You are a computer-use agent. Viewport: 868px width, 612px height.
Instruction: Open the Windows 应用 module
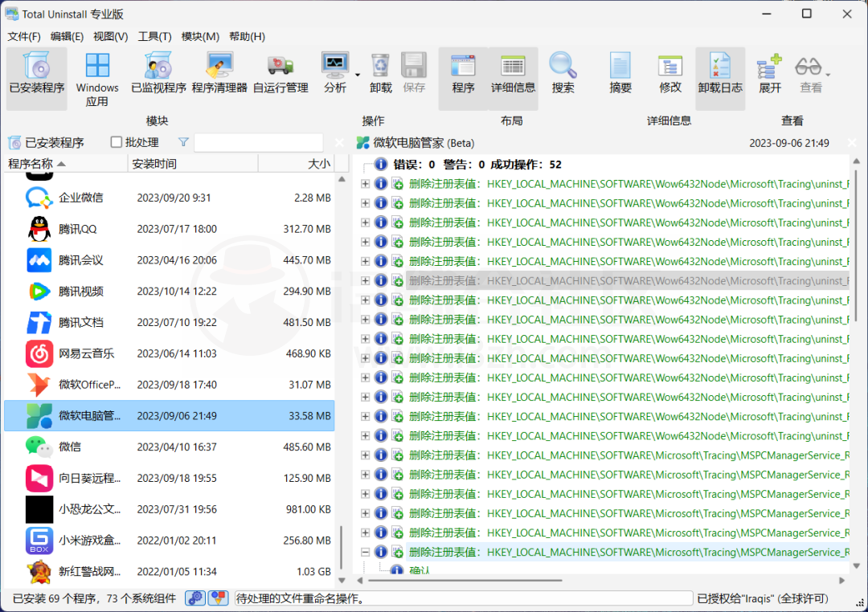pos(97,78)
